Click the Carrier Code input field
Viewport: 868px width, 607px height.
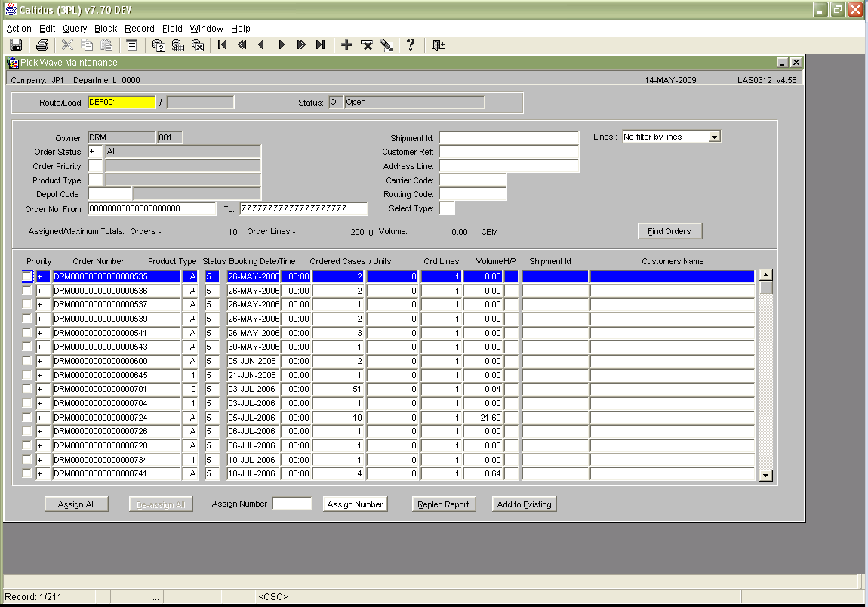click(x=473, y=180)
